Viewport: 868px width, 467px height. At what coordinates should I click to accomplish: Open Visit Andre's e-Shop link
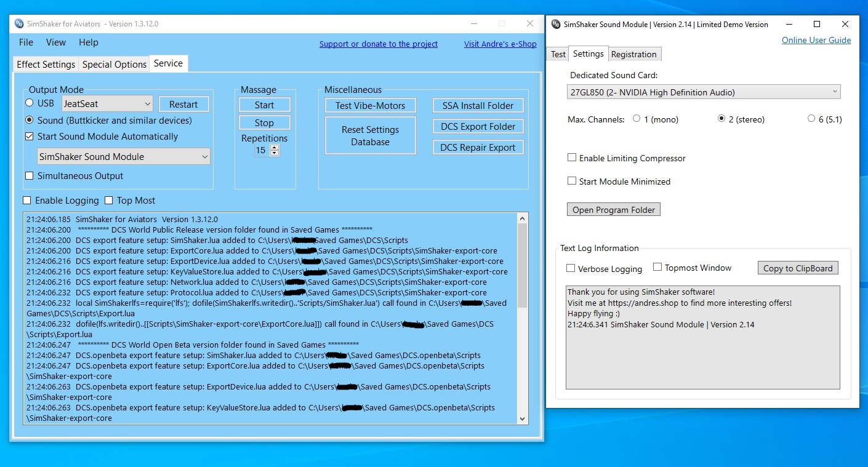(x=500, y=44)
